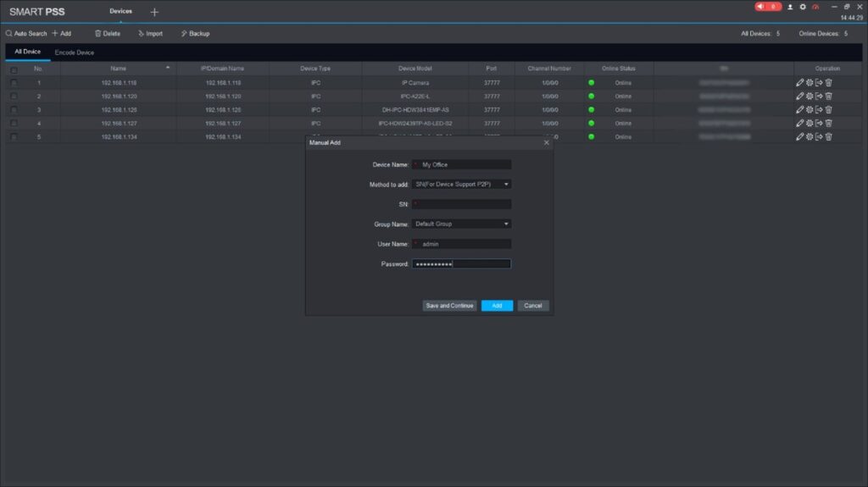
Task: Click the Device Model column header
Action: coord(415,69)
